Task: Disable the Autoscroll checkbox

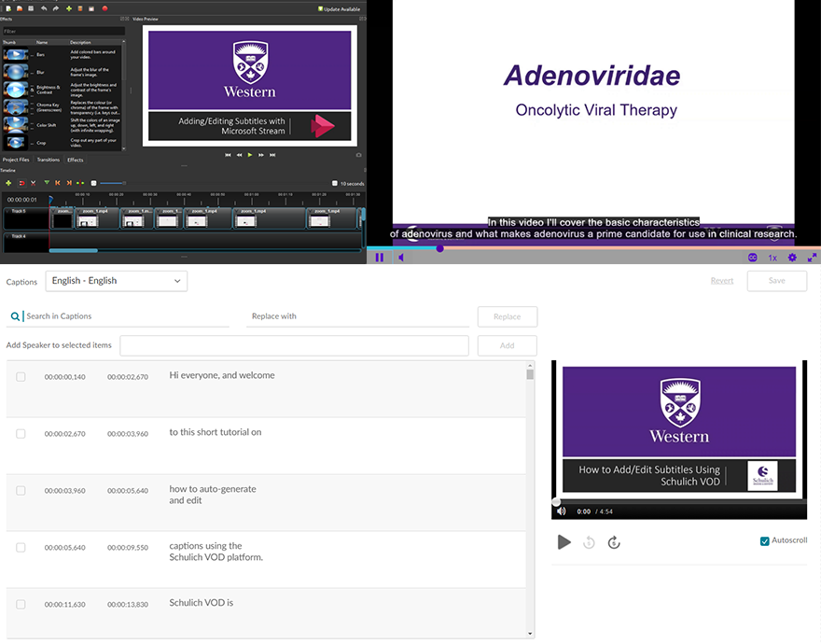Action: pyautogui.click(x=765, y=540)
